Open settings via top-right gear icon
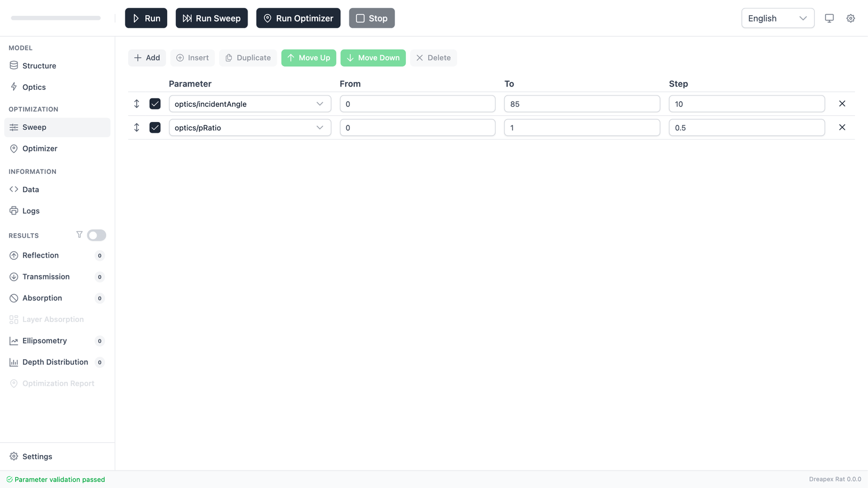Viewport: 868px width, 488px height. (x=850, y=18)
